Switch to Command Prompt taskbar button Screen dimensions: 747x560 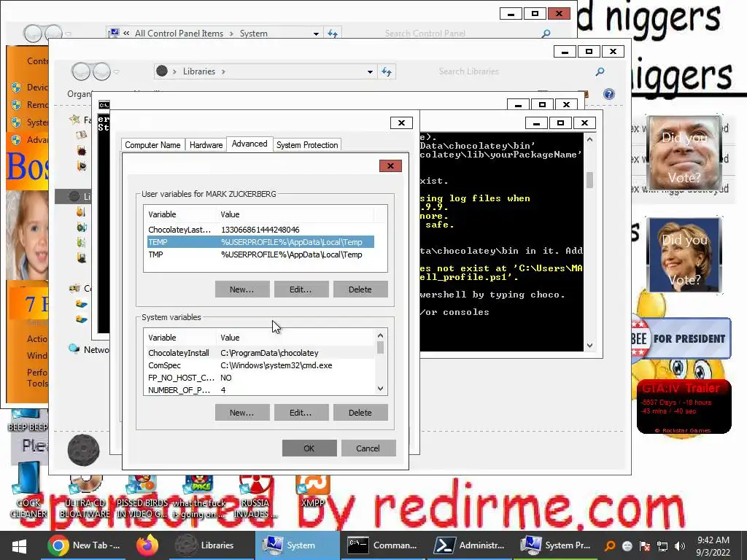(x=382, y=545)
